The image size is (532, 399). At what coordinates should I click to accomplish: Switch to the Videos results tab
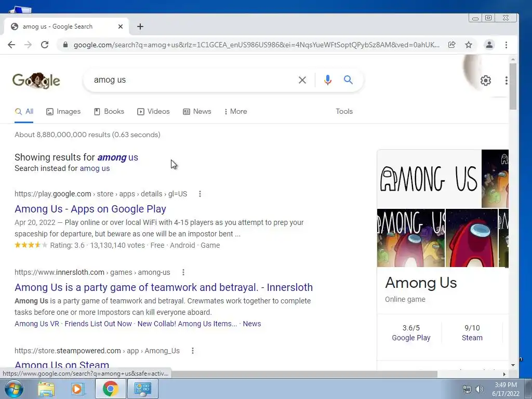(153, 111)
